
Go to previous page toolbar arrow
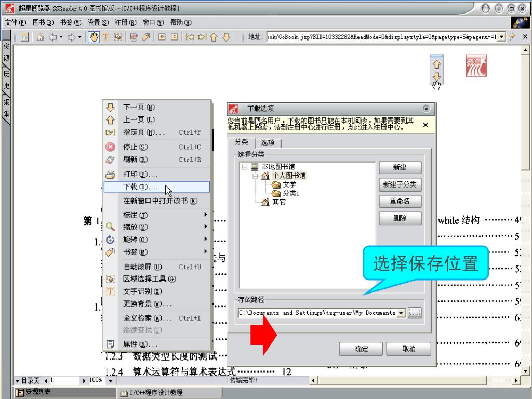(214, 37)
